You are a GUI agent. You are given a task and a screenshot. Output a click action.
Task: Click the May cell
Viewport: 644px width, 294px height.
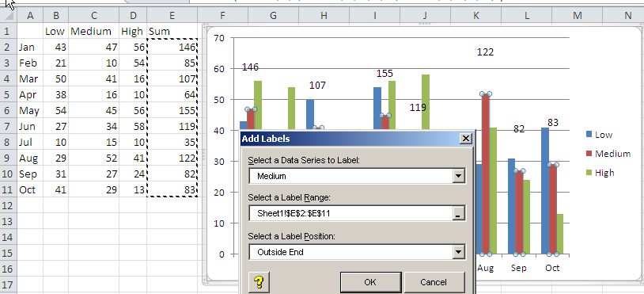[30, 110]
